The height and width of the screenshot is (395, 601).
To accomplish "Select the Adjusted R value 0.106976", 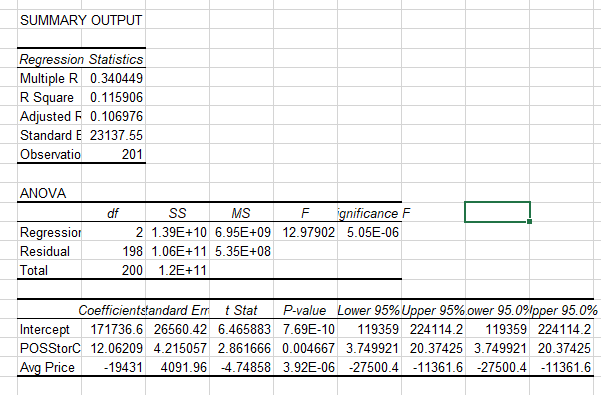I will [116, 116].
